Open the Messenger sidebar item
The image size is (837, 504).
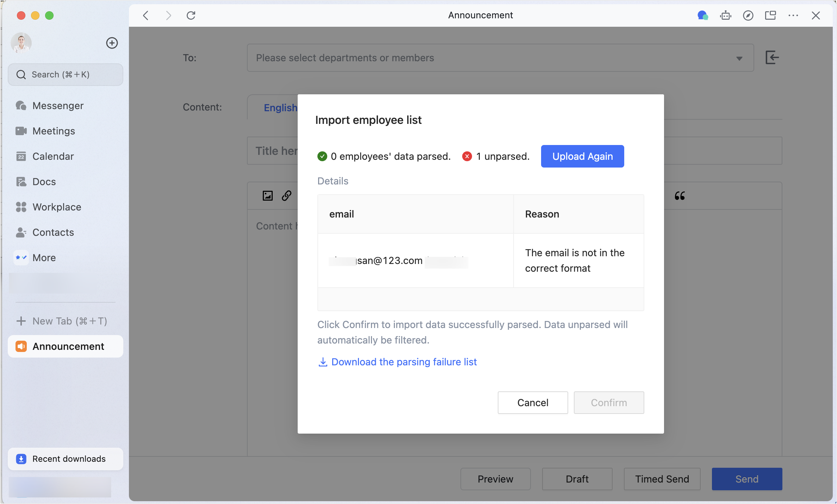(58, 106)
